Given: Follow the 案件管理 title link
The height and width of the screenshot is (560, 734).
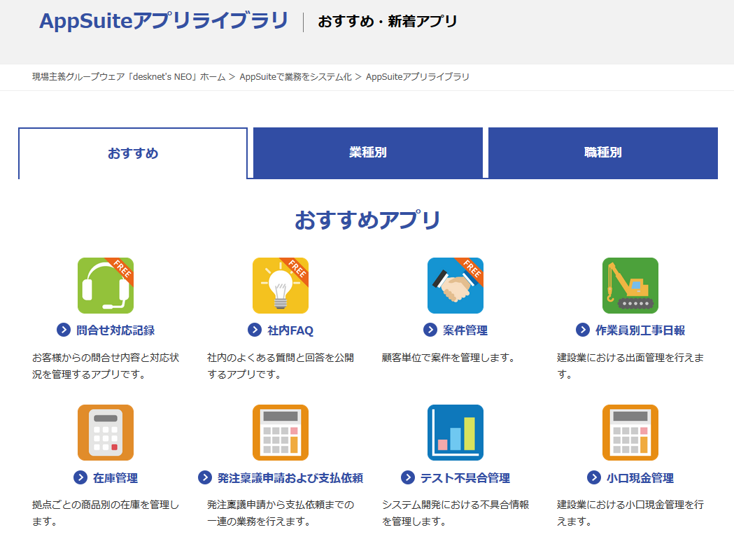Looking at the screenshot, I should click(x=465, y=330).
